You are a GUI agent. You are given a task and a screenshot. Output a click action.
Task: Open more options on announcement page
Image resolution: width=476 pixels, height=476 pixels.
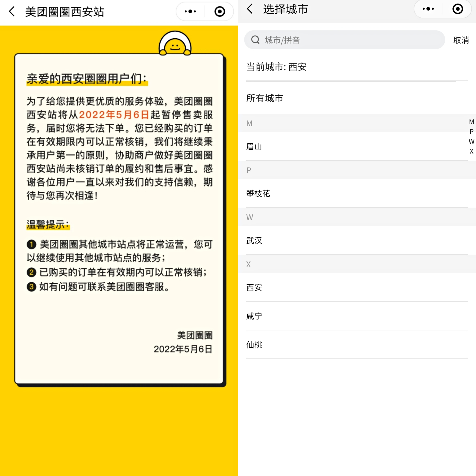190,12
